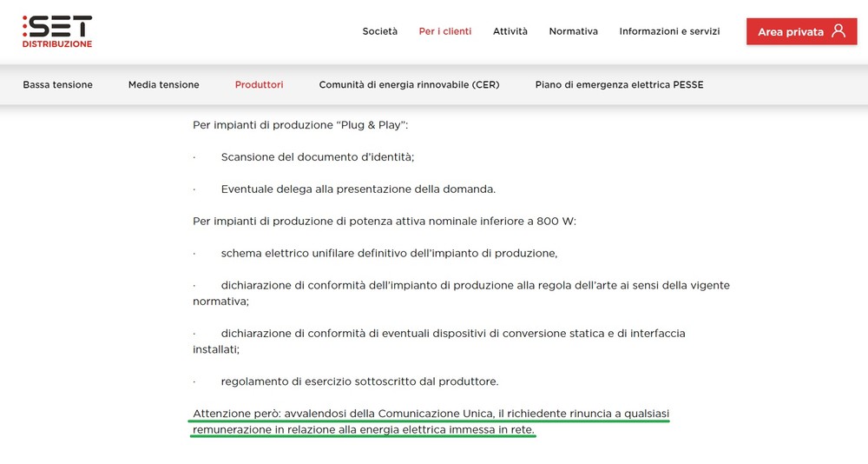The width and height of the screenshot is (868, 464).
Task: Click the inferiore a 800 W heading
Action: pos(384,222)
